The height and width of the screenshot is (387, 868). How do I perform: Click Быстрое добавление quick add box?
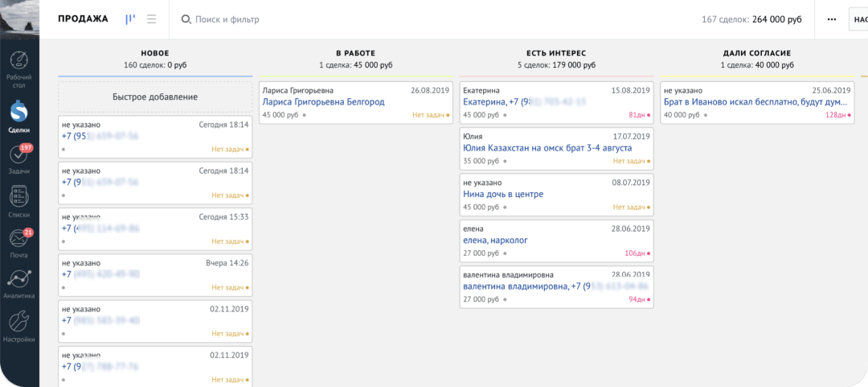[x=155, y=97]
